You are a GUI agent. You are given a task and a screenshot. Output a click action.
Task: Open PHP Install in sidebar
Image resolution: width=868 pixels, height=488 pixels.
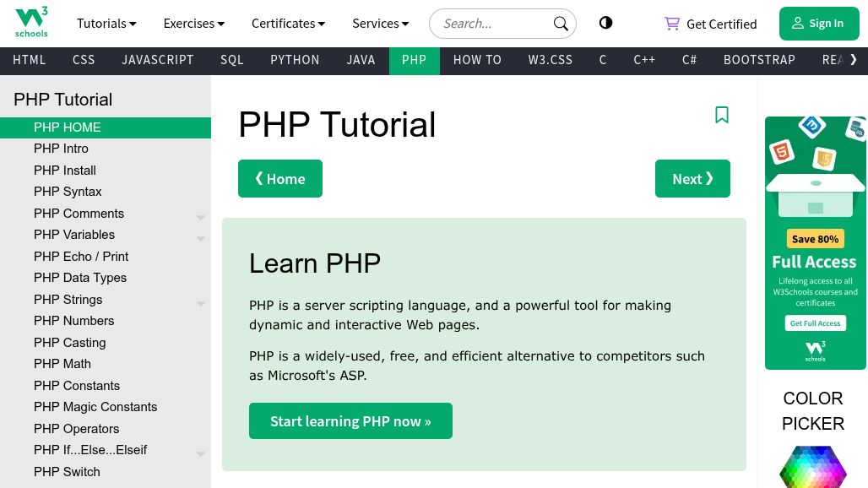pos(106,171)
